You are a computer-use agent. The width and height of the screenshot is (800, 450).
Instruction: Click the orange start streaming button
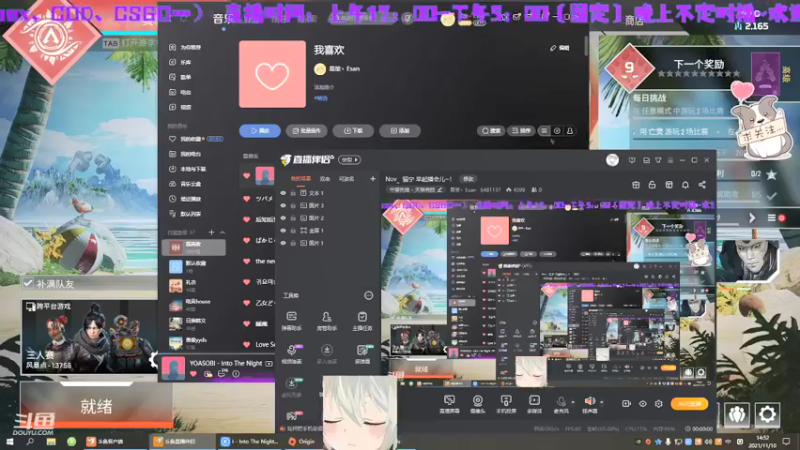[689, 404]
